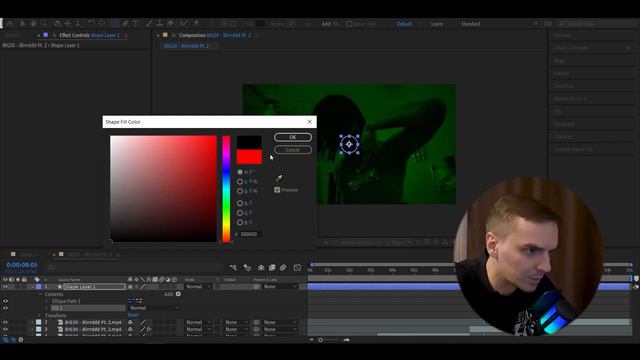Image resolution: width=640 pixels, height=360 pixels.
Task: Expand the Fill 1 property
Action: tap(47, 308)
